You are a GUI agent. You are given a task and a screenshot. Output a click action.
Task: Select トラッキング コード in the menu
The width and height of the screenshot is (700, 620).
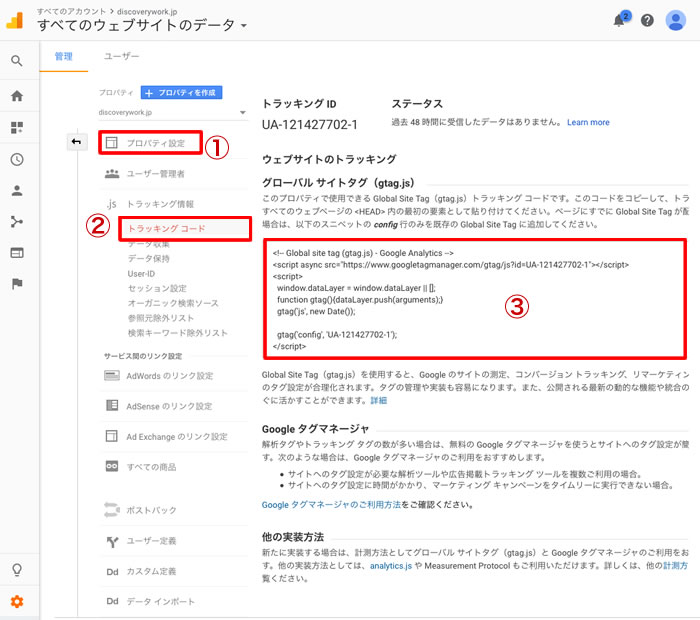166,229
